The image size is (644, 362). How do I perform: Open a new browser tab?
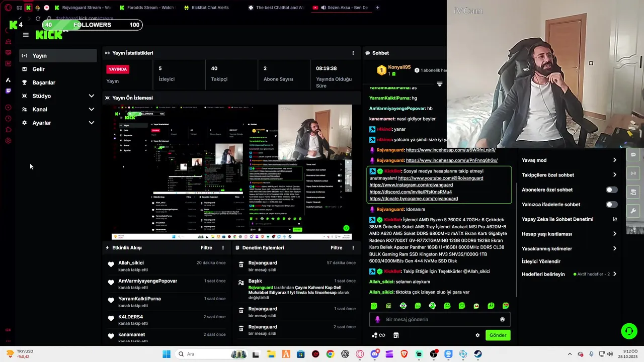coord(377,8)
